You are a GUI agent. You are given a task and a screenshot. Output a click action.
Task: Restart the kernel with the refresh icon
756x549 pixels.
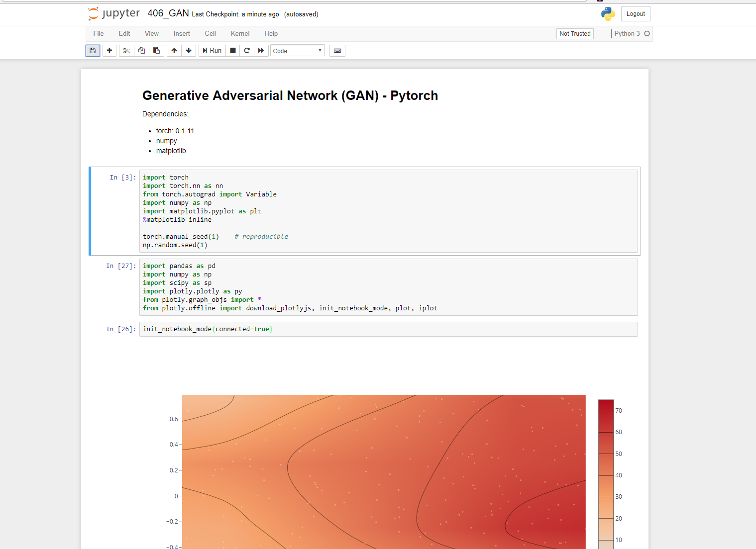246,50
